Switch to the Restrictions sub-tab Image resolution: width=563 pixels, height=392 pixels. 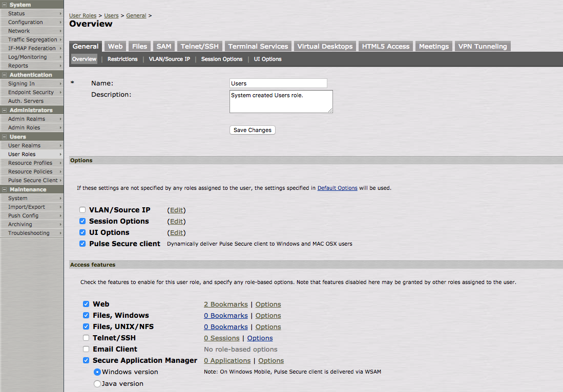point(122,59)
